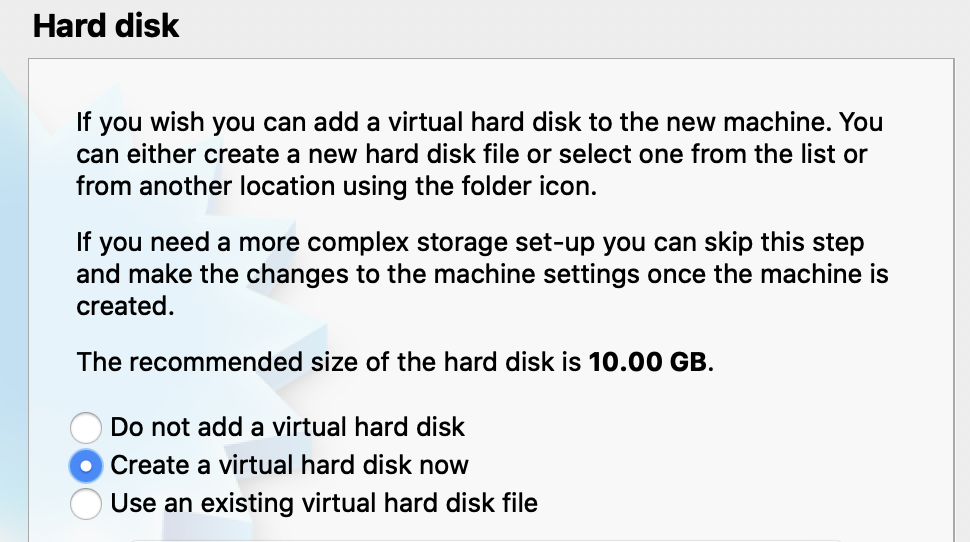Select the 'Do not add a virtual hard disk' radio button
The height and width of the screenshot is (542, 970).
86,428
